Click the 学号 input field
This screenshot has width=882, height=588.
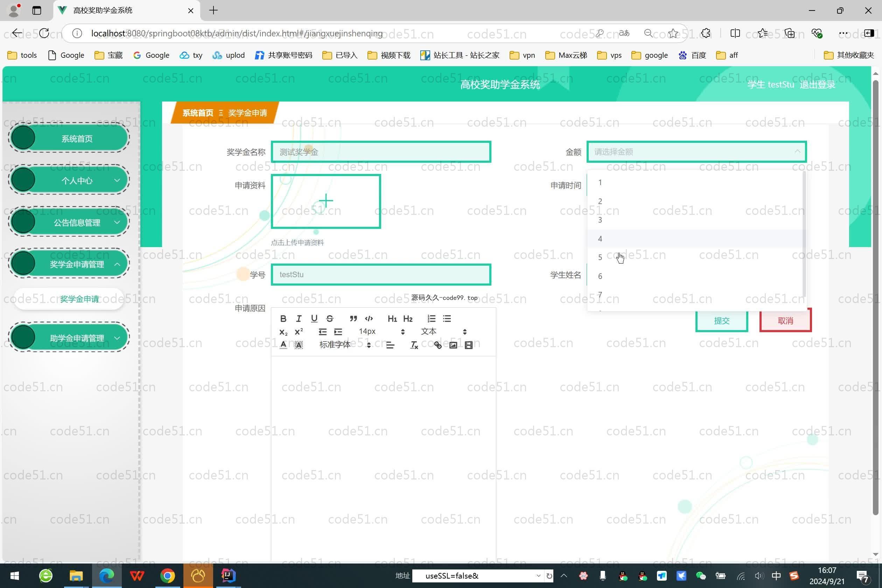point(381,274)
